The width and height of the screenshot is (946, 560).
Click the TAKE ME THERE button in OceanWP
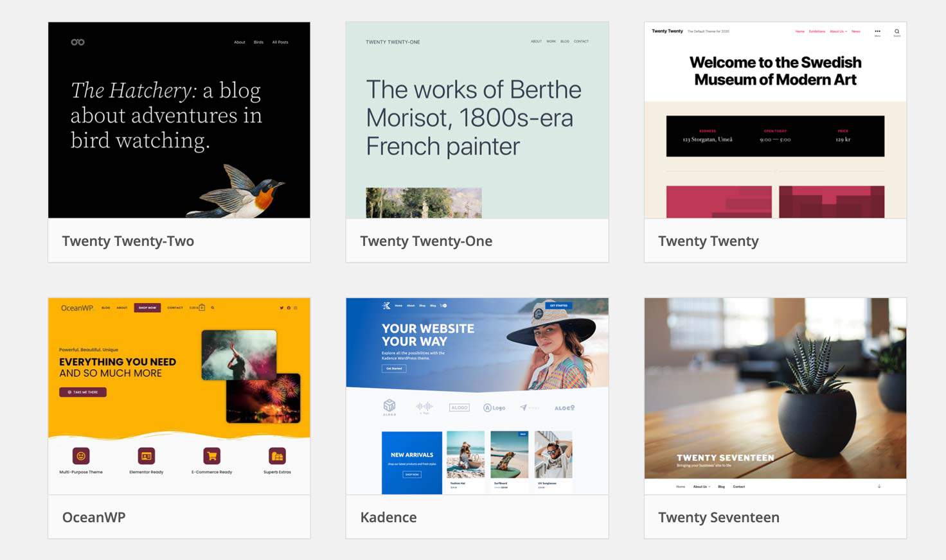click(x=82, y=392)
